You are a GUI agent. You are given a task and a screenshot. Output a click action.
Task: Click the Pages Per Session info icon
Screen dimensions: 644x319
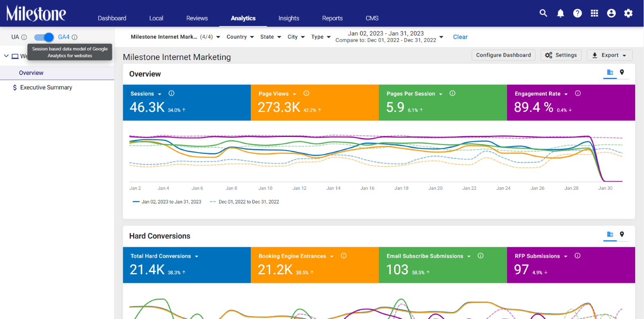click(x=452, y=93)
